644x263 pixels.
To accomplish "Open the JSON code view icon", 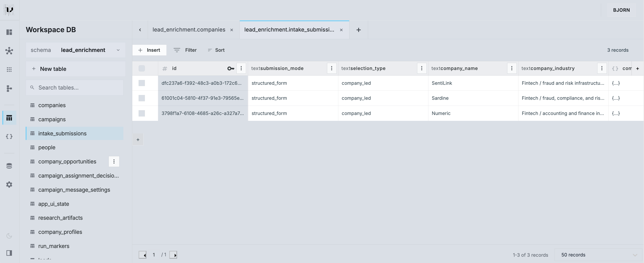I will point(9,136).
